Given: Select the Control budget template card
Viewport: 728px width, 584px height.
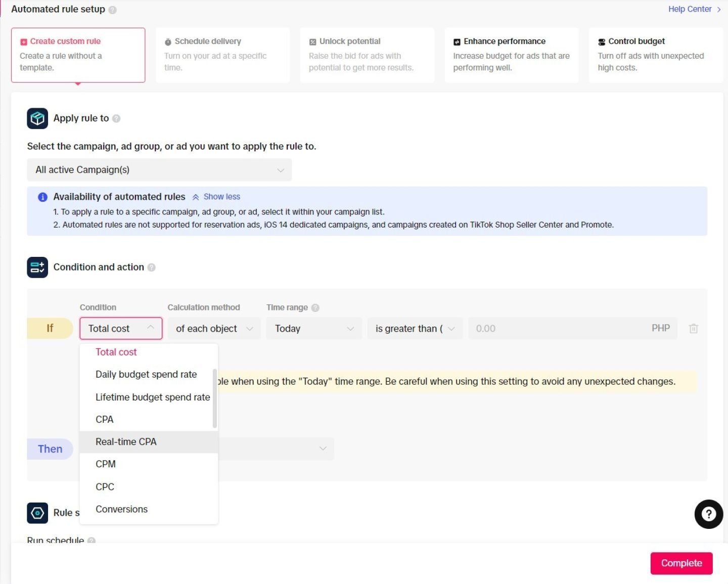Looking at the screenshot, I should pos(656,55).
